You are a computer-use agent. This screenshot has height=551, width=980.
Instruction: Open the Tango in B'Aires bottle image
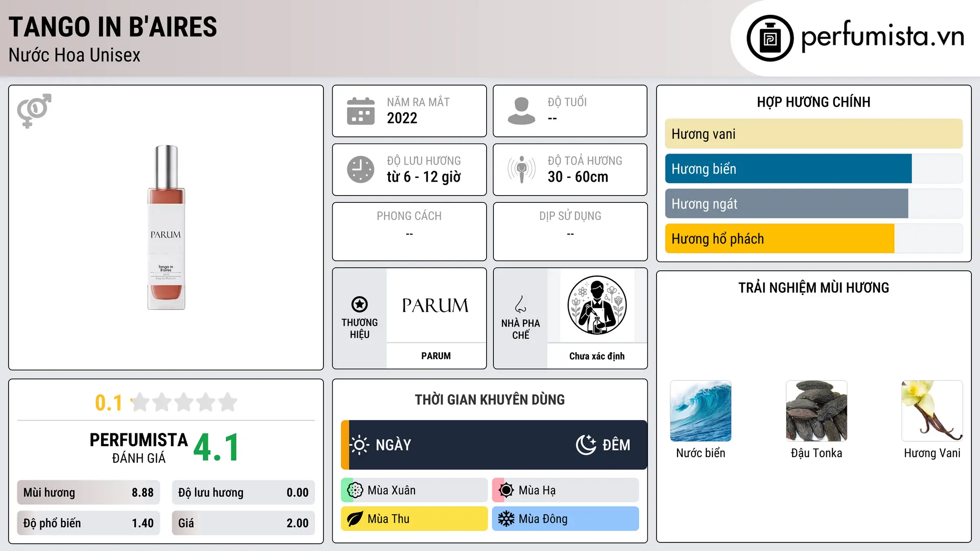coord(166,228)
